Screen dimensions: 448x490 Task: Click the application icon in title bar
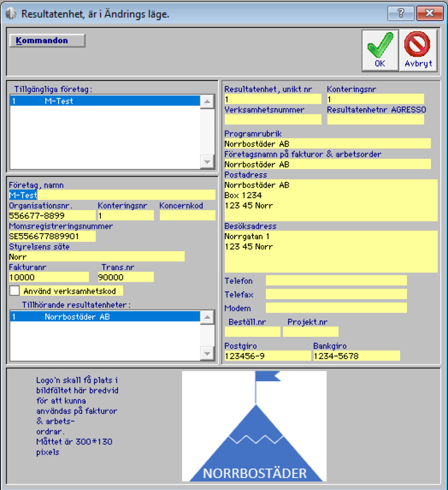click(11, 14)
